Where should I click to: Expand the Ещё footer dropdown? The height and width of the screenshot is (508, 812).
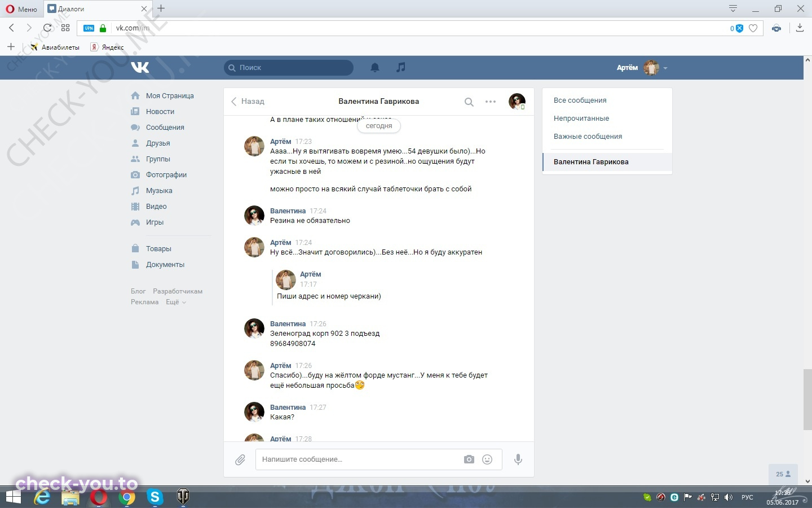(x=175, y=302)
